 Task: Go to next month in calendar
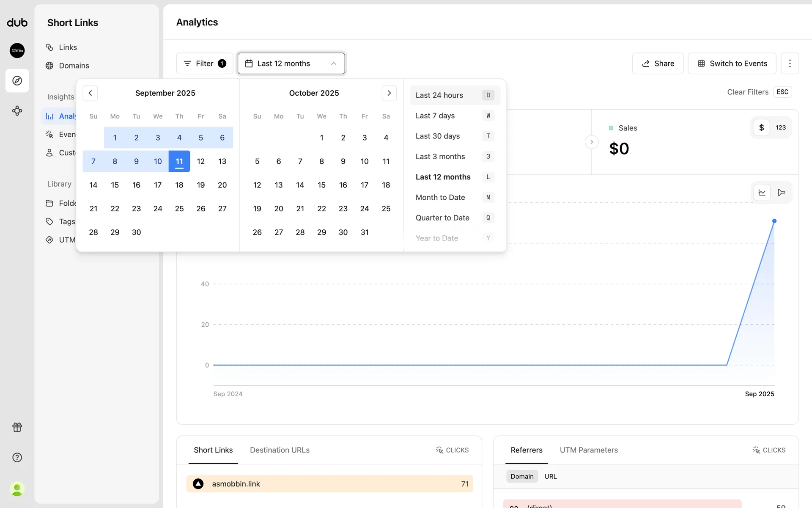coord(389,93)
